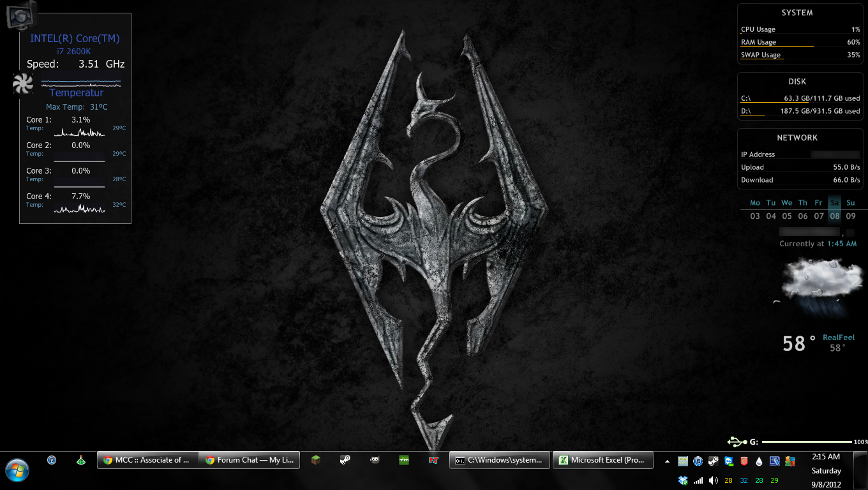Open the volume speaker control in tray

point(714,480)
